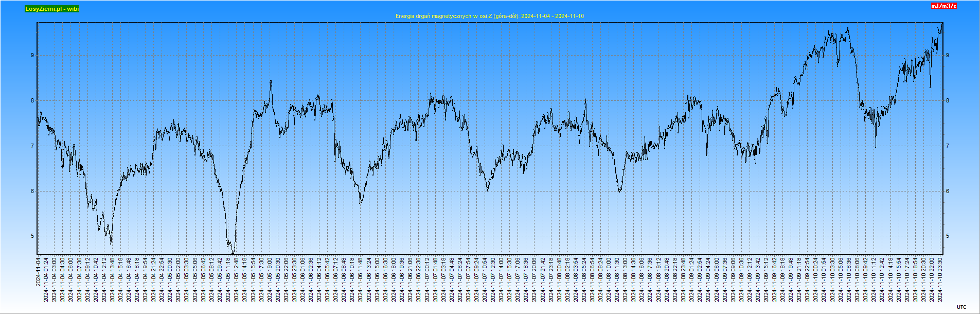
Task: Click the X-axis label 2024-11-10 23:30
Action: coord(940,279)
